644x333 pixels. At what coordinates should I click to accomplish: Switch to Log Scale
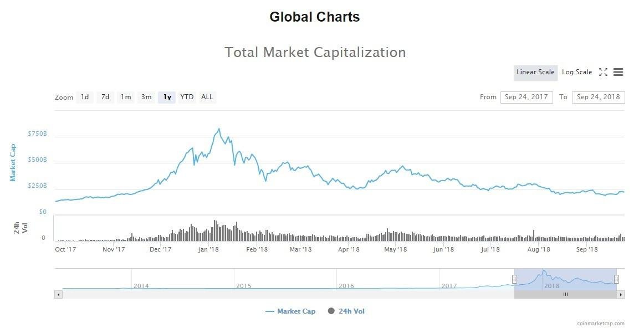pyautogui.click(x=577, y=72)
